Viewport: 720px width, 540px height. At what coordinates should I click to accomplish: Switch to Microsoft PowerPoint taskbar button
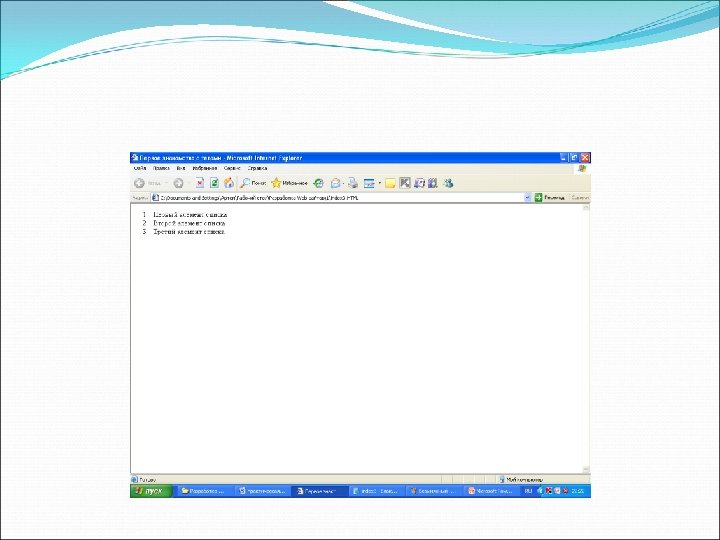[x=492, y=491]
